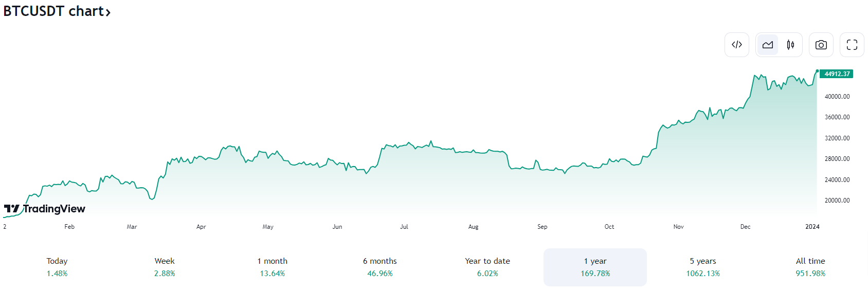Switch to Year to date range
This screenshot has height=290, width=868.
point(487,267)
